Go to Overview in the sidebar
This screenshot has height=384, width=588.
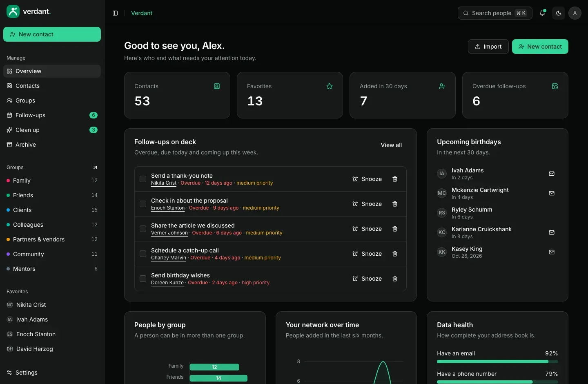(52, 71)
